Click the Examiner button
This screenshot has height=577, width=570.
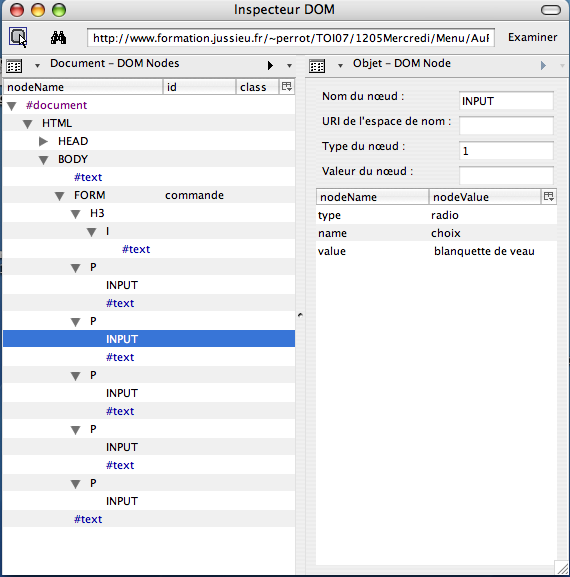[x=532, y=37]
